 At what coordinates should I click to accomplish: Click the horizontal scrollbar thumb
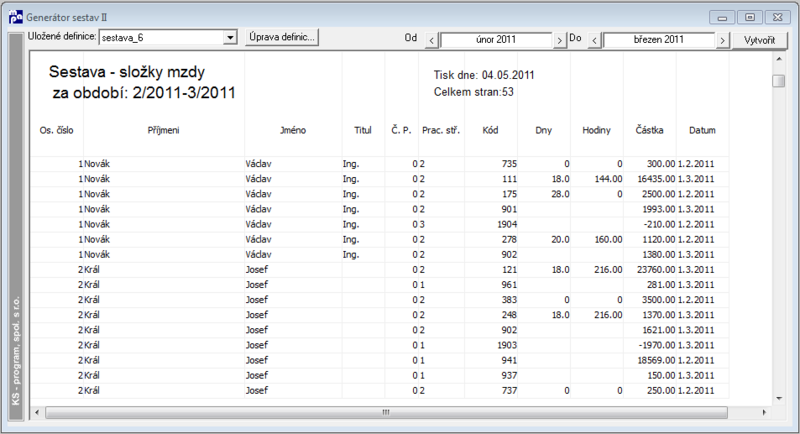(386, 412)
